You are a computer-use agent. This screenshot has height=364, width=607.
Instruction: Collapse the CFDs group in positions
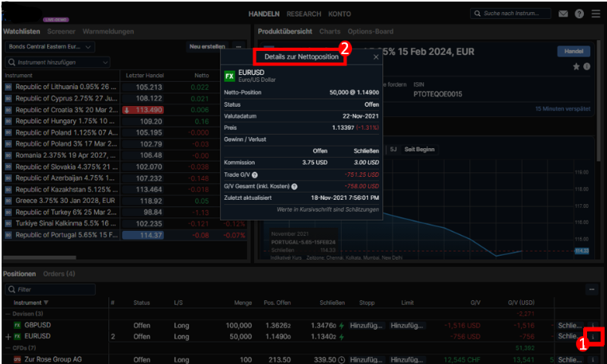[x=7, y=348]
